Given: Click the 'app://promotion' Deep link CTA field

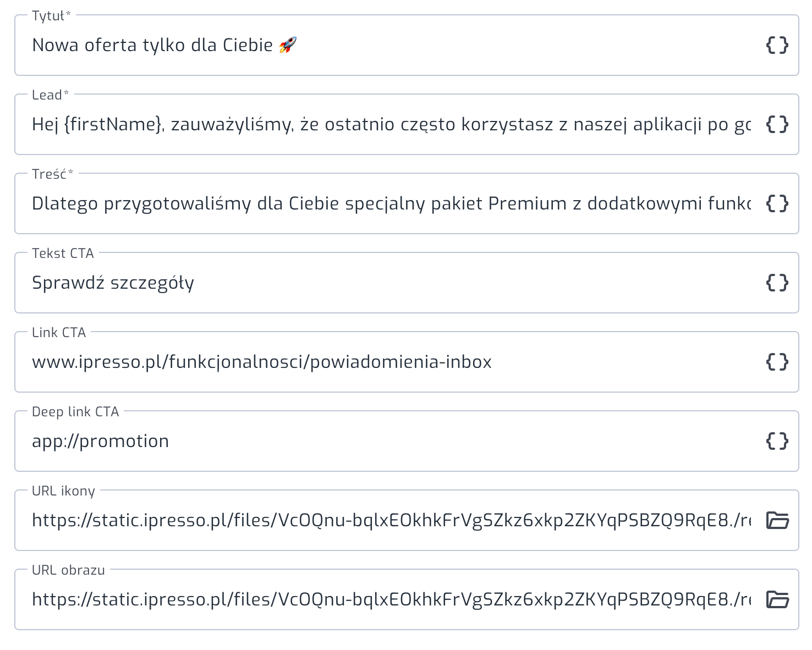Looking at the screenshot, I should [x=391, y=441].
